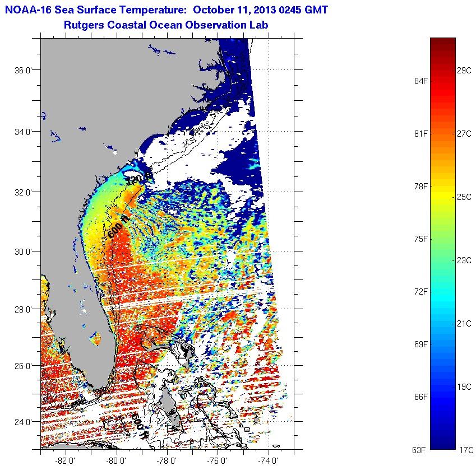Click the -80 0' longitude label
The width and height of the screenshot is (476, 466).
(x=116, y=461)
